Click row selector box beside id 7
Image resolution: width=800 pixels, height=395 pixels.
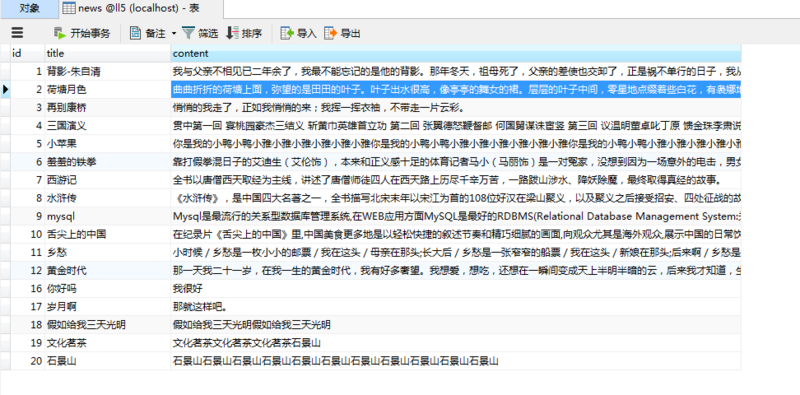5,180
